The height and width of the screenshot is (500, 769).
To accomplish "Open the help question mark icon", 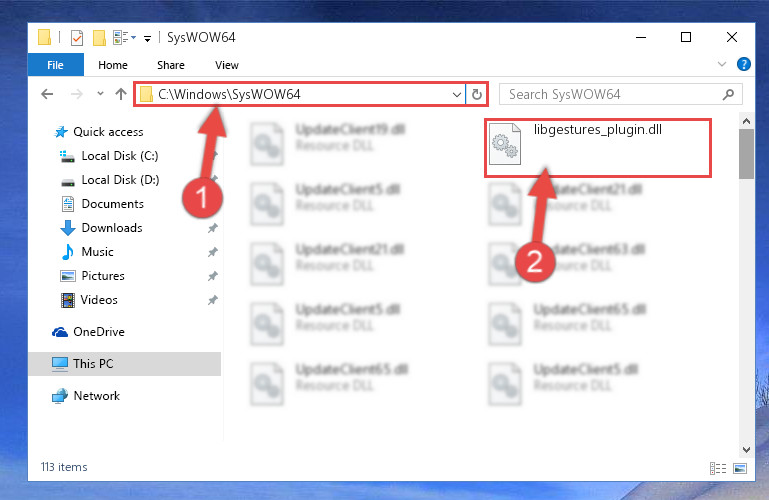I will pyautogui.click(x=743, y=64).
